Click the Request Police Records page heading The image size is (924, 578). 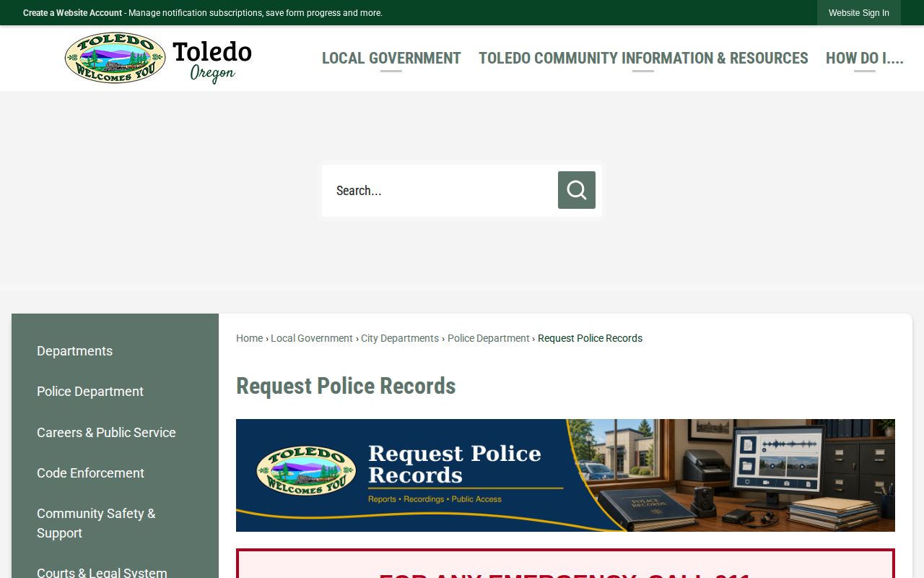tap(346, 386)
